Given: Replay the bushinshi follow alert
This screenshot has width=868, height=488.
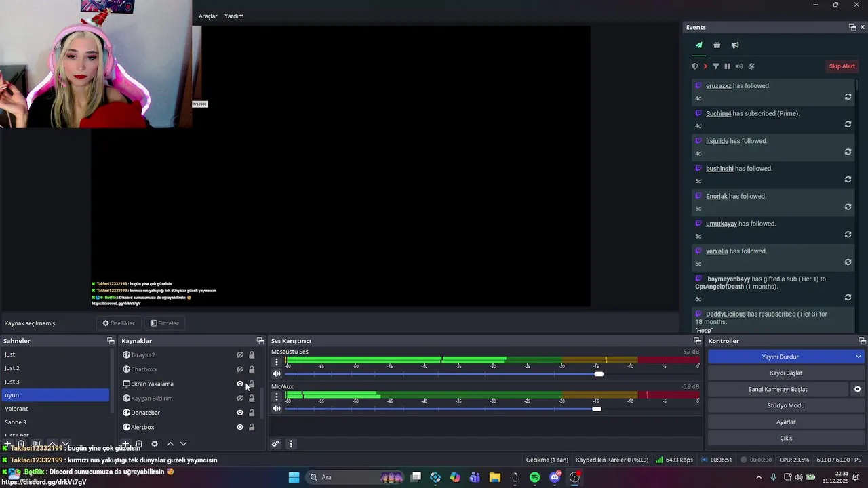Looking at the screenshot, I should 848,180.
